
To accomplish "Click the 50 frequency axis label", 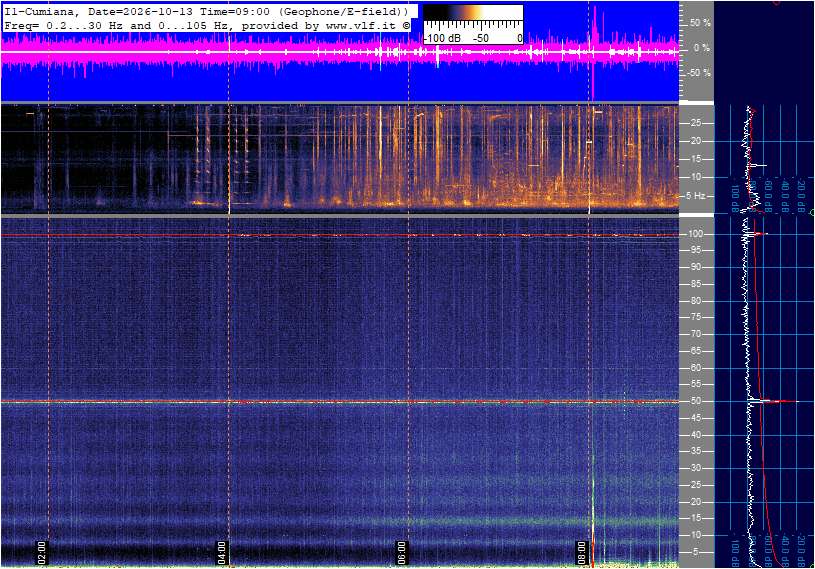I will tap(695, 401).
